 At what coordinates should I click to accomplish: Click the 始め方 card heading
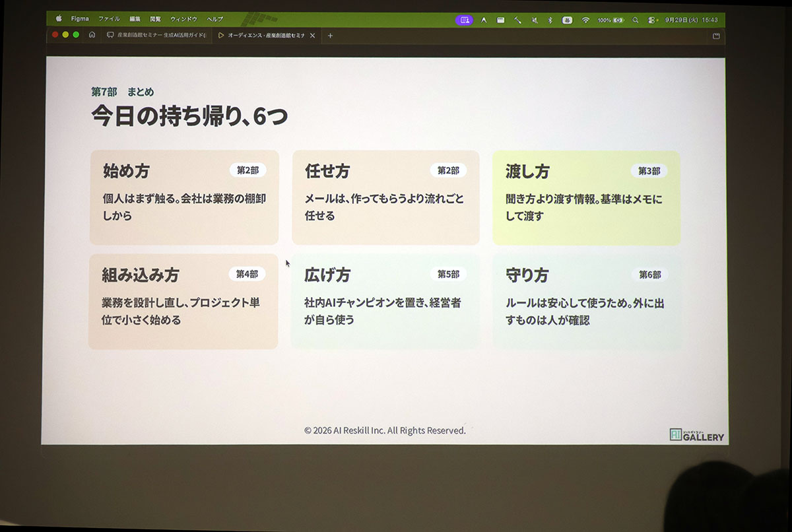point(126,171)
